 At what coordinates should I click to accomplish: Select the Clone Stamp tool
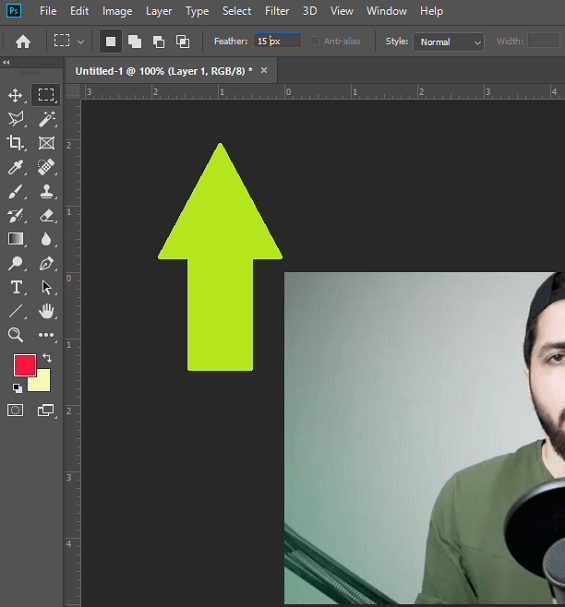click(46, 191)
